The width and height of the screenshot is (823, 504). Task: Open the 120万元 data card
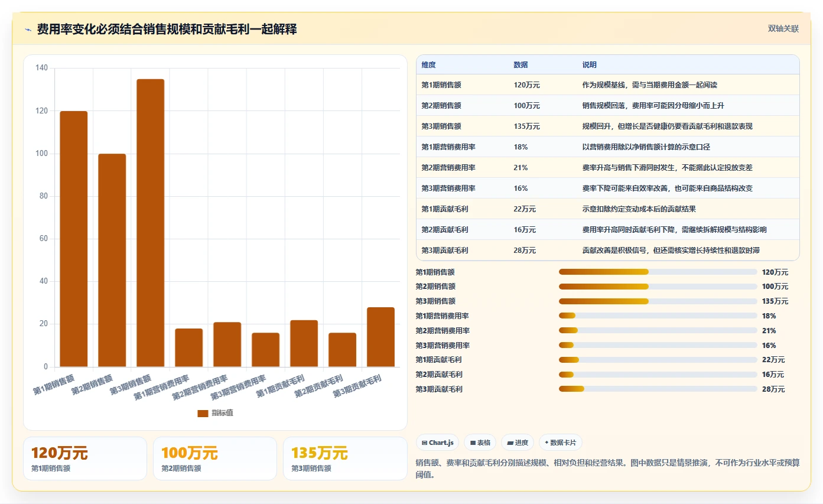(x=85, y=459)
